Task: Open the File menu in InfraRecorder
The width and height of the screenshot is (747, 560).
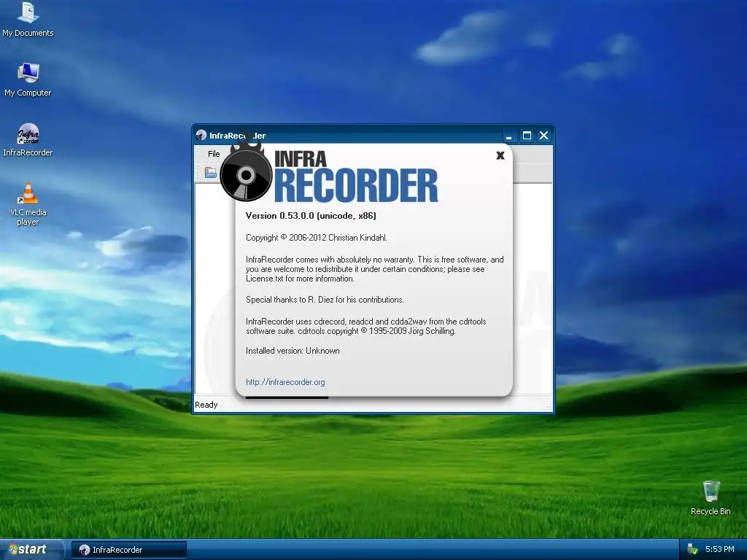Action: 214,154
